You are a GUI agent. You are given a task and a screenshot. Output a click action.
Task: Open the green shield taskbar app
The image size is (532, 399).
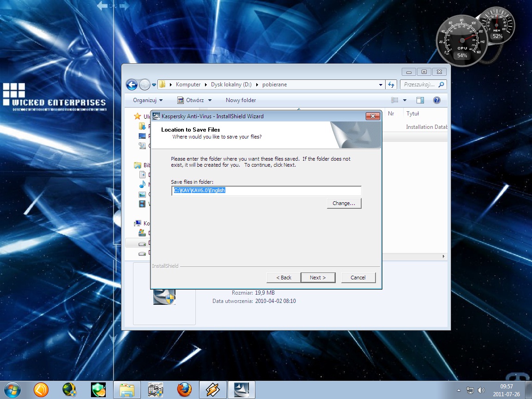(98, 390)
